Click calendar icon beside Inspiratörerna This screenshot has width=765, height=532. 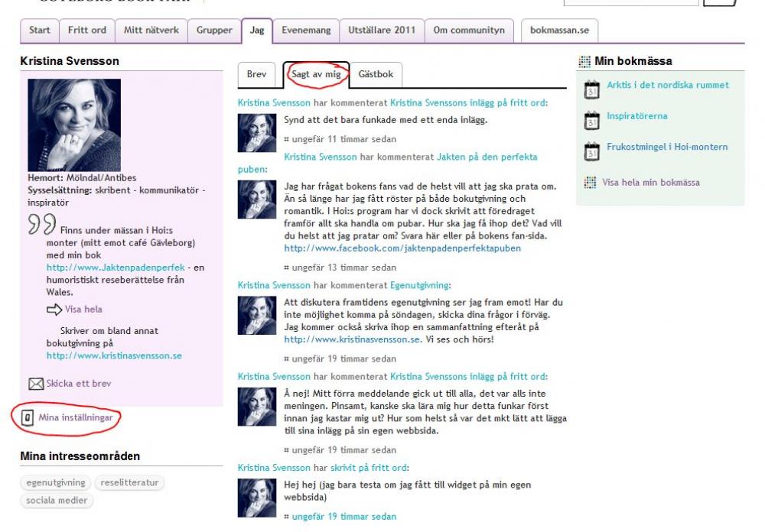tap(591, 120)
